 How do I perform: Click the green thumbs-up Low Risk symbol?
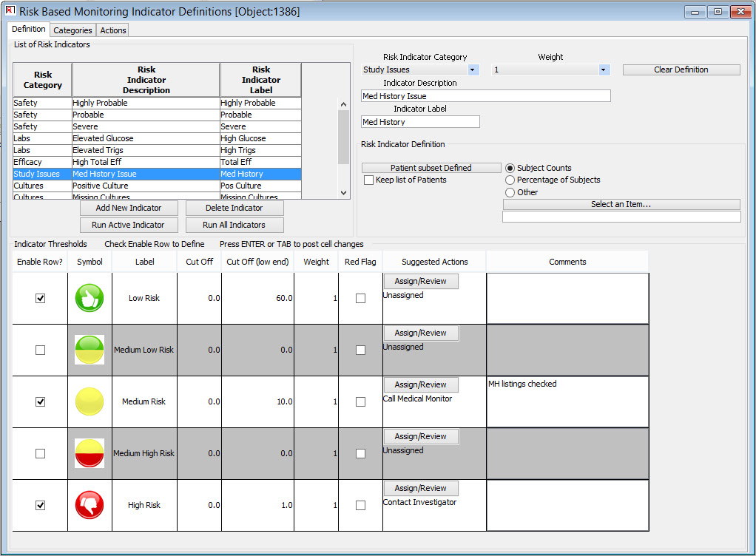coord(90,298)
